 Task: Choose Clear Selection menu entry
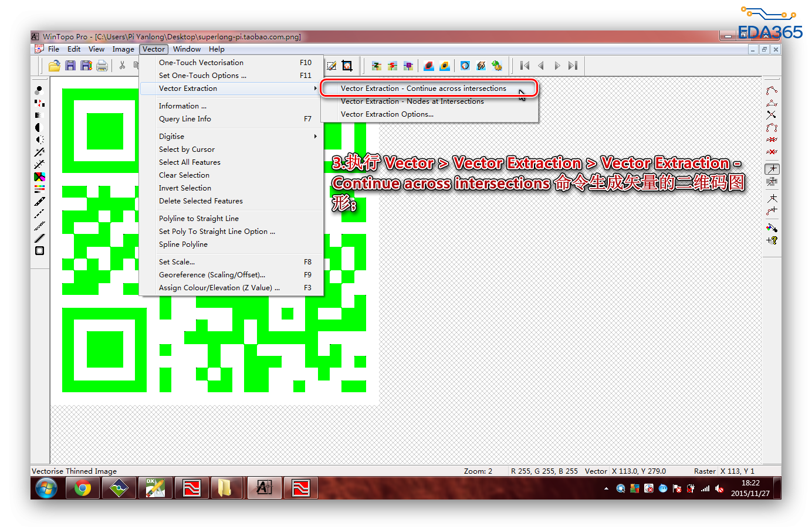coord(231,175)
